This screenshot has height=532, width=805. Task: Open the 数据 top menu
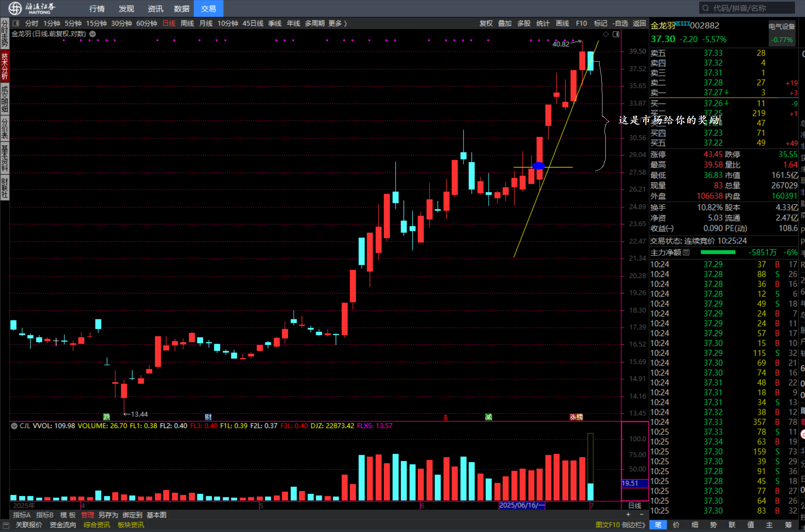click(182, 8)
